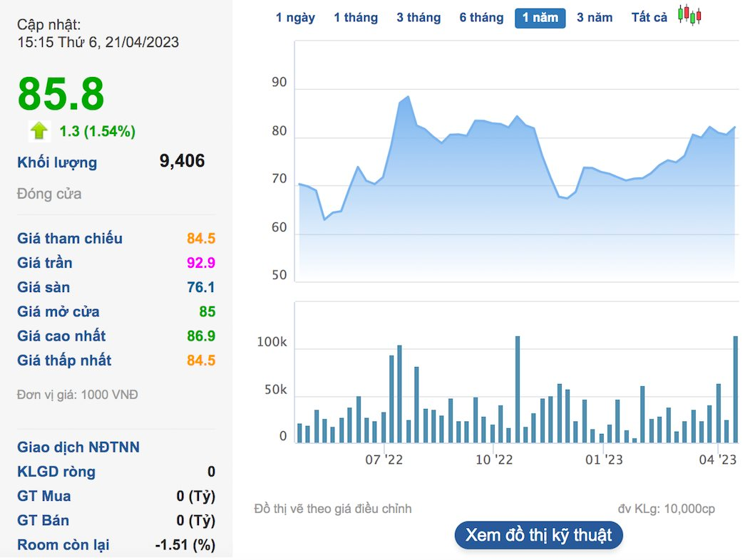Click the "-1.51 (%)" remaining room value
750x560 pixels.
pos(185,545)
